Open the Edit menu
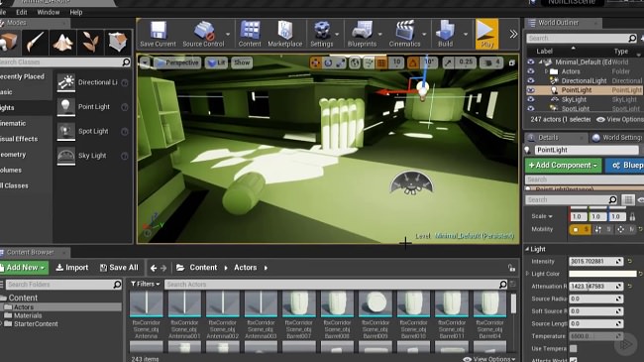This screenshot has height=362, width=644. click(x=22, y=12)
